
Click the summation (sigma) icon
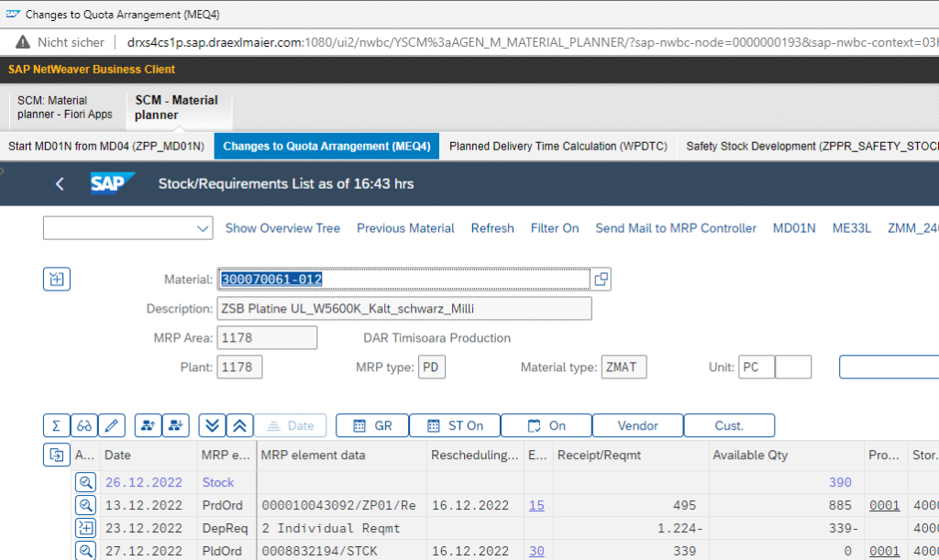click(x=57, y=425)
